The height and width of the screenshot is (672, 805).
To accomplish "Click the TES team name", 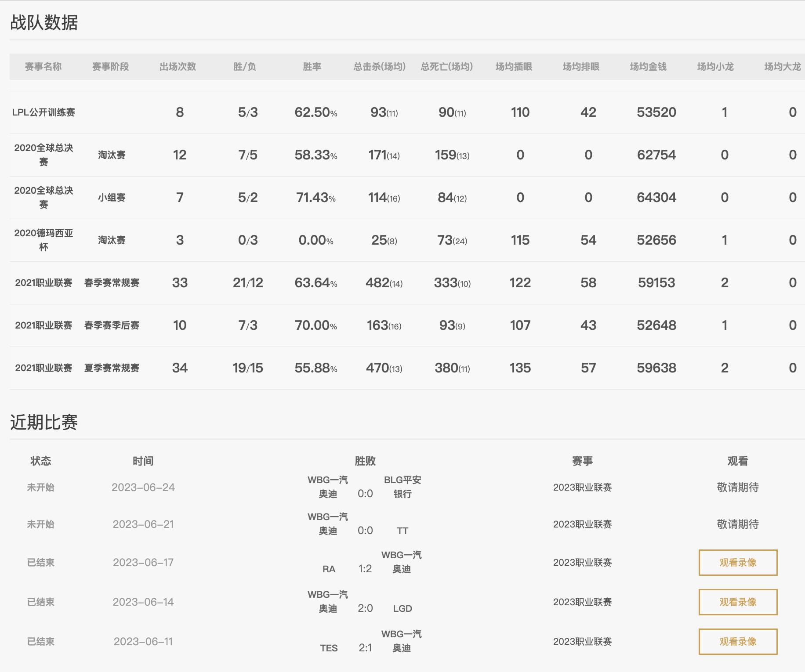I will (329, 648).
